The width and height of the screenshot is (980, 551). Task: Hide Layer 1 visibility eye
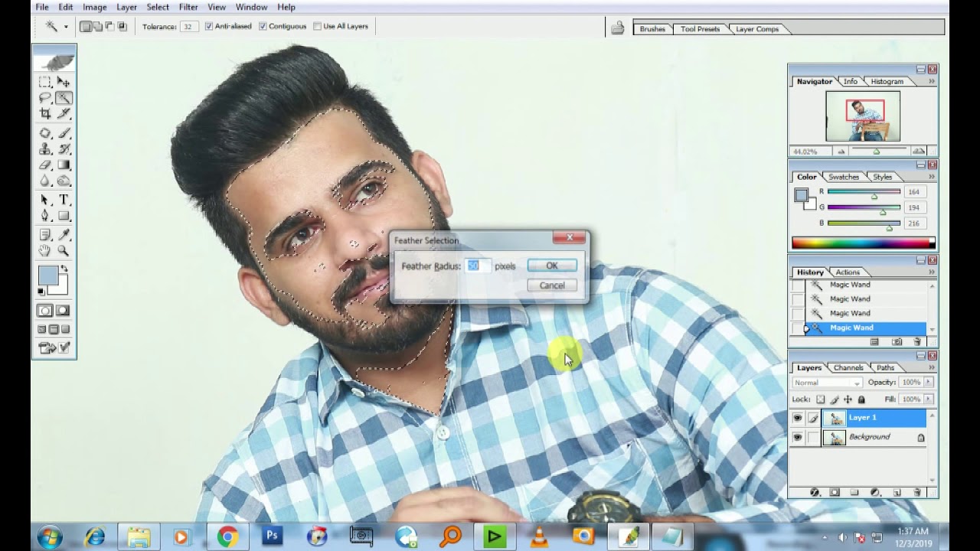(798, 418)
